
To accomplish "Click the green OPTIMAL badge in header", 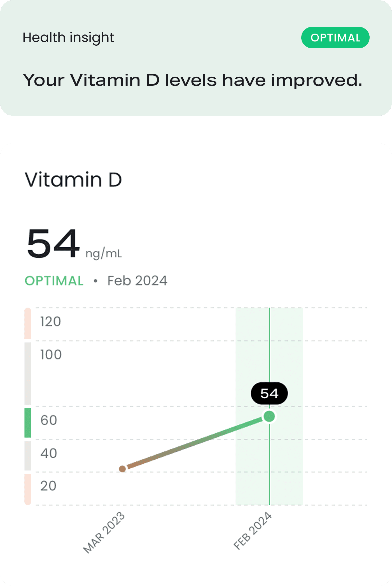I will [335, 38].
